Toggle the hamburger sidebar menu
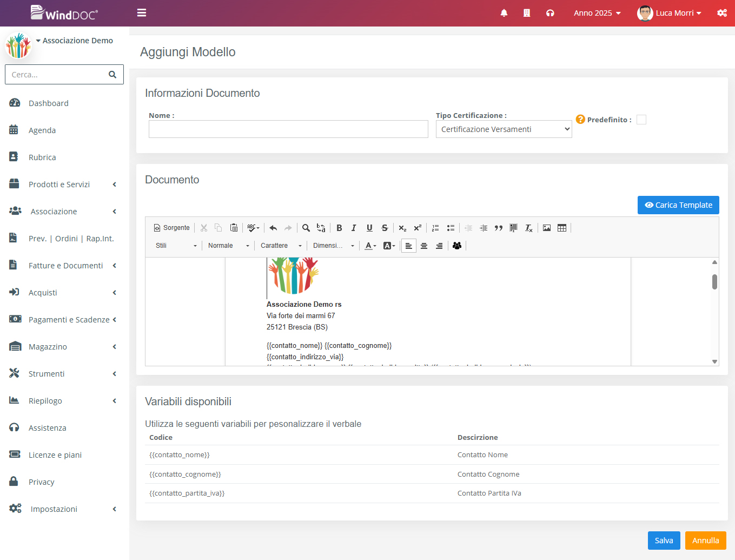This screenshot has width=735, height=560. 142,13
